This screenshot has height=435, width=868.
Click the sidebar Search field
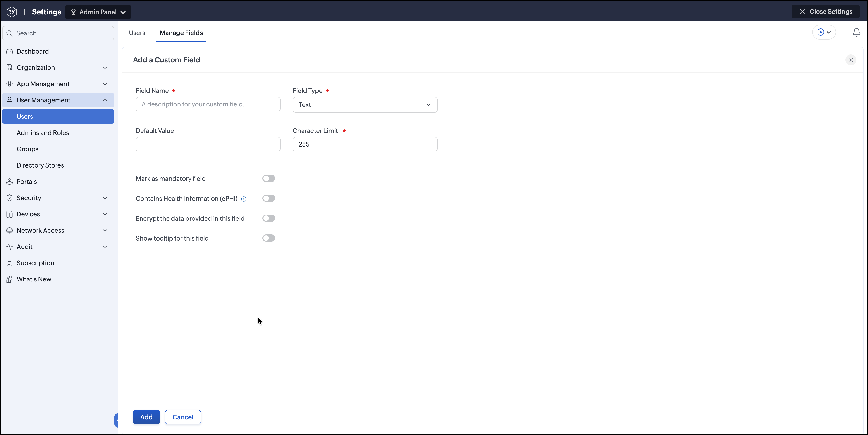[x=58, y=33]
